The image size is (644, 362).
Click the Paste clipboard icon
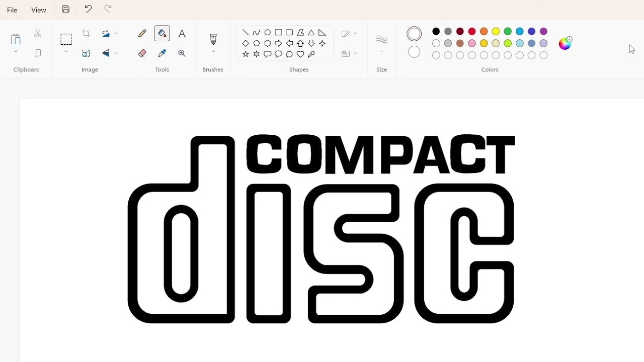coord(16,39)
